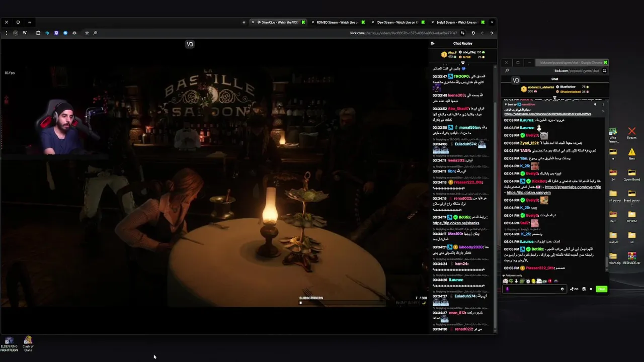Click username Zyad_1221 in popout chat
This screenshot has width=644, height=362.
530,143
